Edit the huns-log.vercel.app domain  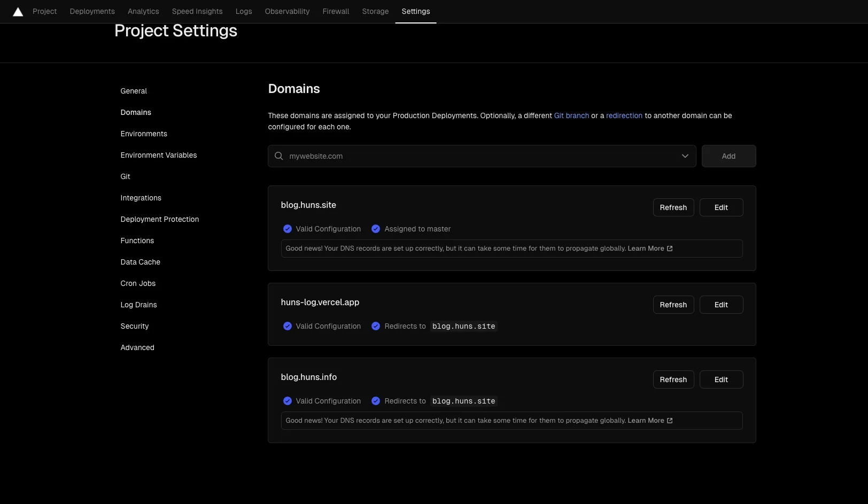(x=721, y=305)
